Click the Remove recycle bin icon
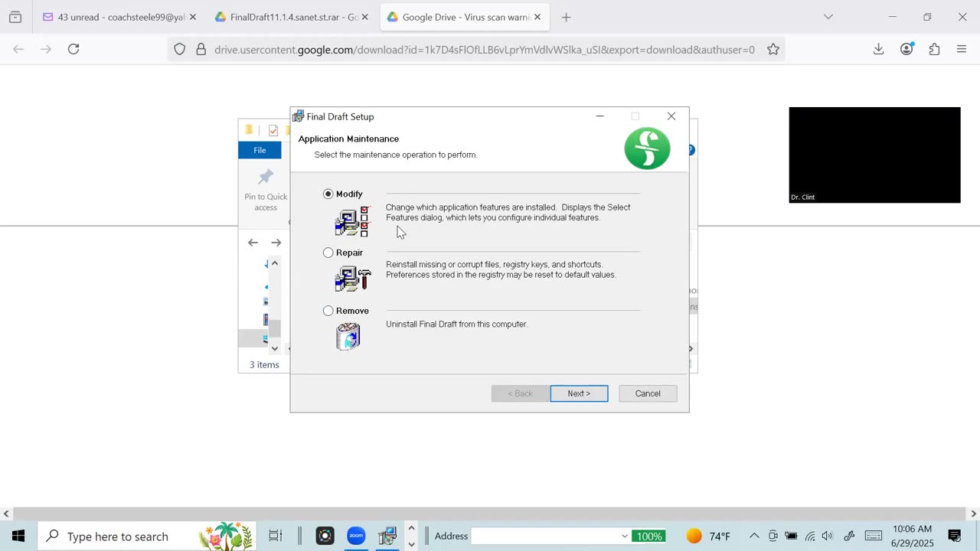Viewport: 980px width, 551px height. pos(348,337)
